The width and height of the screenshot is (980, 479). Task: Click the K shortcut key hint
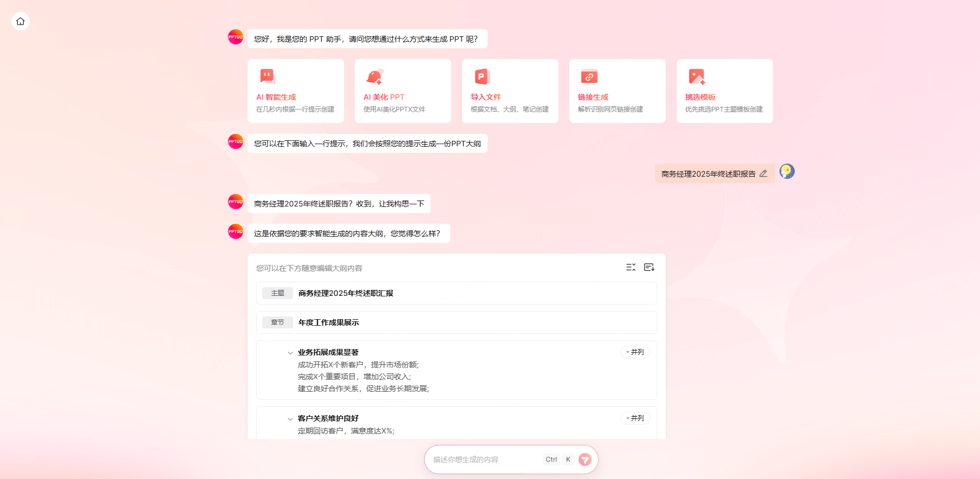568,459
